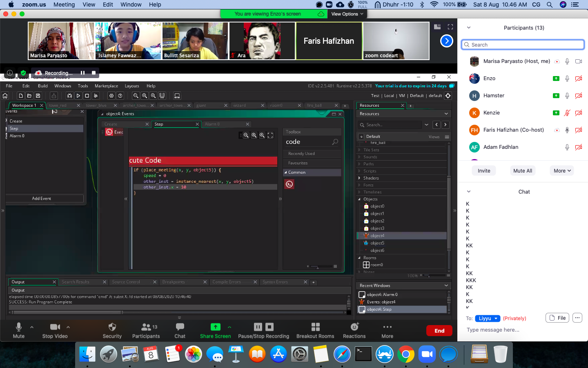Viewport: 588px width, 368px height.
Task: Switch to the tower_blue workspace tab
Action: click(96, 105)
